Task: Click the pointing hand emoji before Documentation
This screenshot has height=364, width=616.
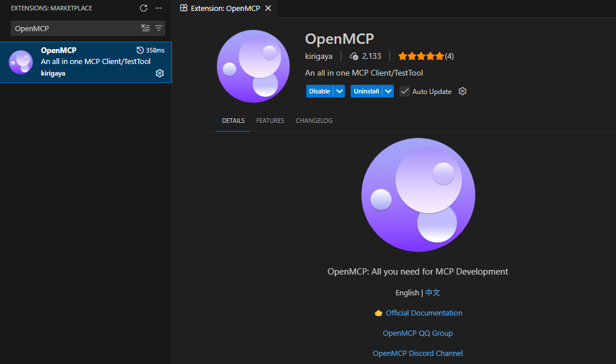Action: [378, 313]
